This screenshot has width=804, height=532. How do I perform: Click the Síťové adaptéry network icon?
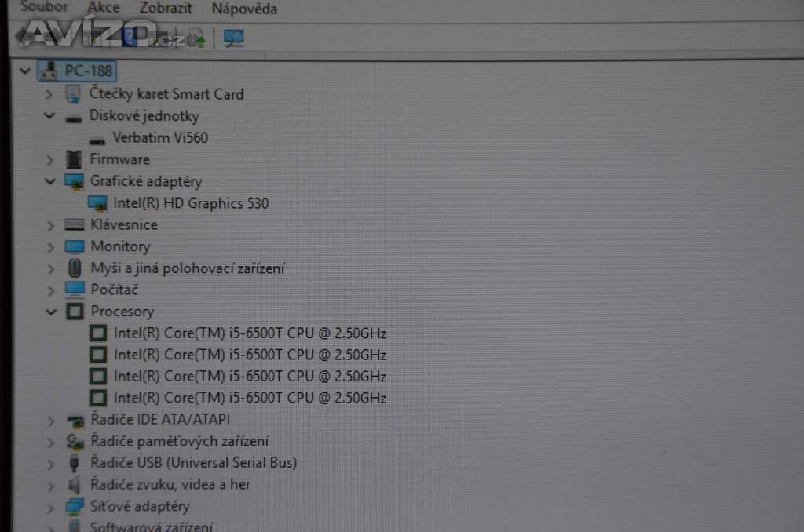click(75, 507)
